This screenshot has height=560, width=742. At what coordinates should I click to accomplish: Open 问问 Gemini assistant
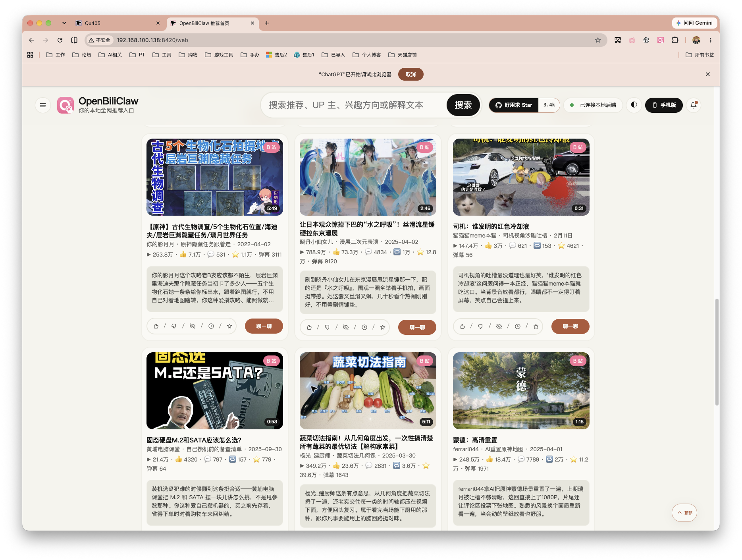point(694,23)
